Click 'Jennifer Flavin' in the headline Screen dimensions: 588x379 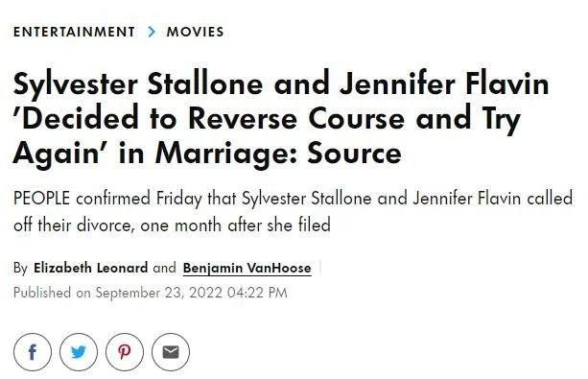444,84
